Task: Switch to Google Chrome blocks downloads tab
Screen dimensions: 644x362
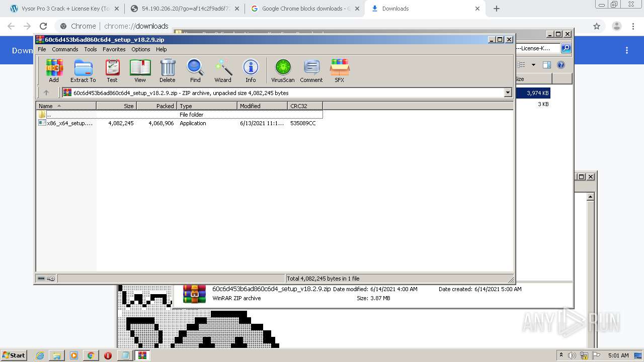Action: click(x=305, y=9)
